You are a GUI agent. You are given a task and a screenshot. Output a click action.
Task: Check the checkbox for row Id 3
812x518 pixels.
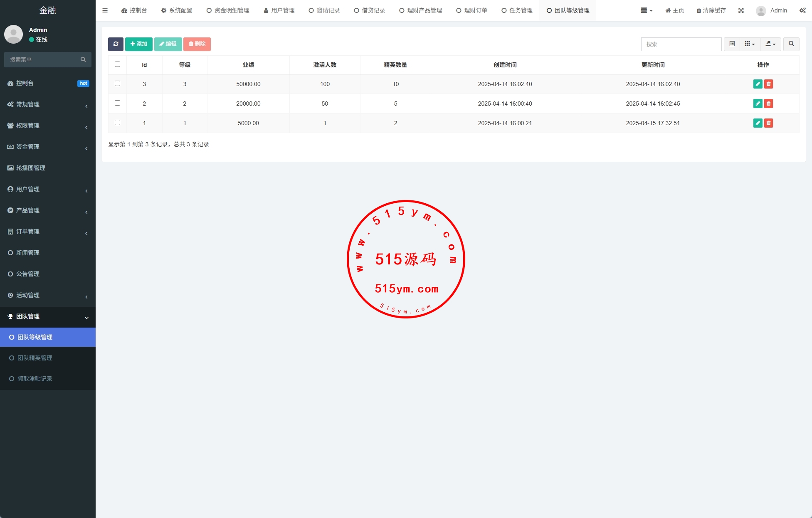point(117,84)
